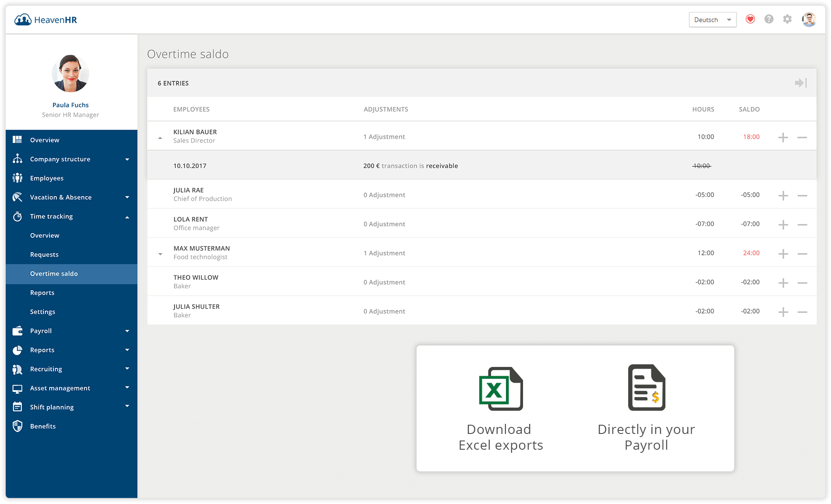Add overtime for Max Musterman with plus

(x=783, y=254)
